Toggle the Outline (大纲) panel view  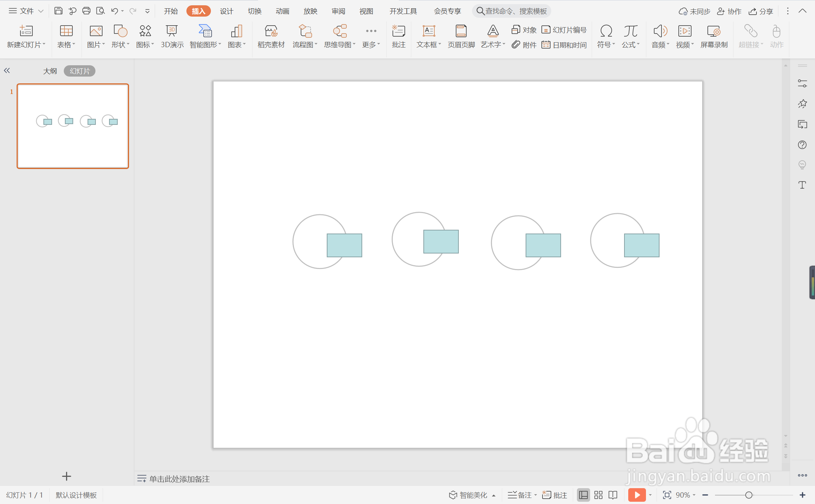click(x=50, y=71)
